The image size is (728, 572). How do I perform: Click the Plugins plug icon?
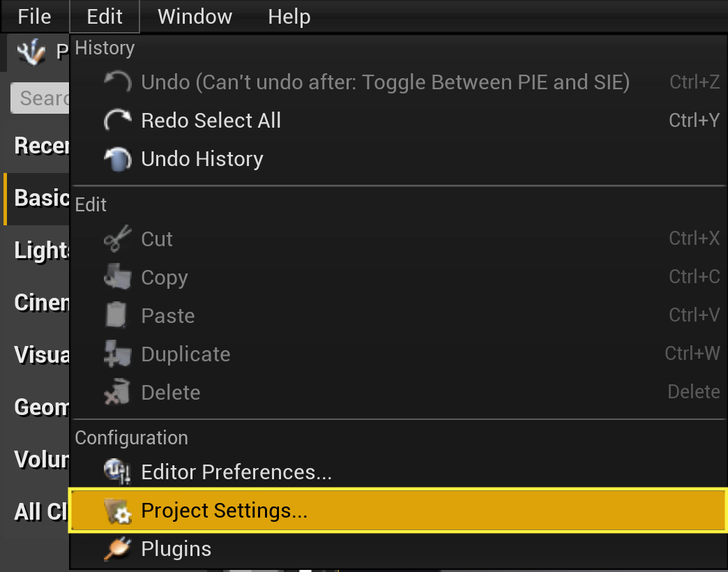tap(117, 549)
